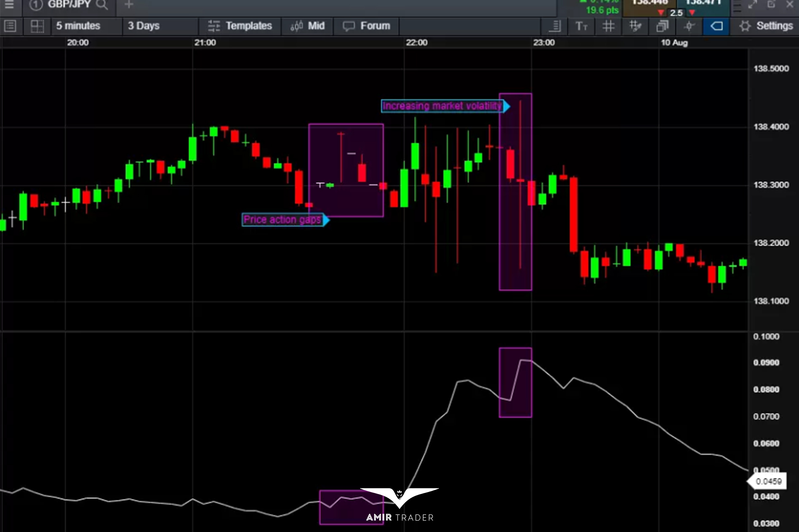Viewport: 799px width, 532px height.
Task: Click the 138.3000 price axis label
Action: [771, 185]
